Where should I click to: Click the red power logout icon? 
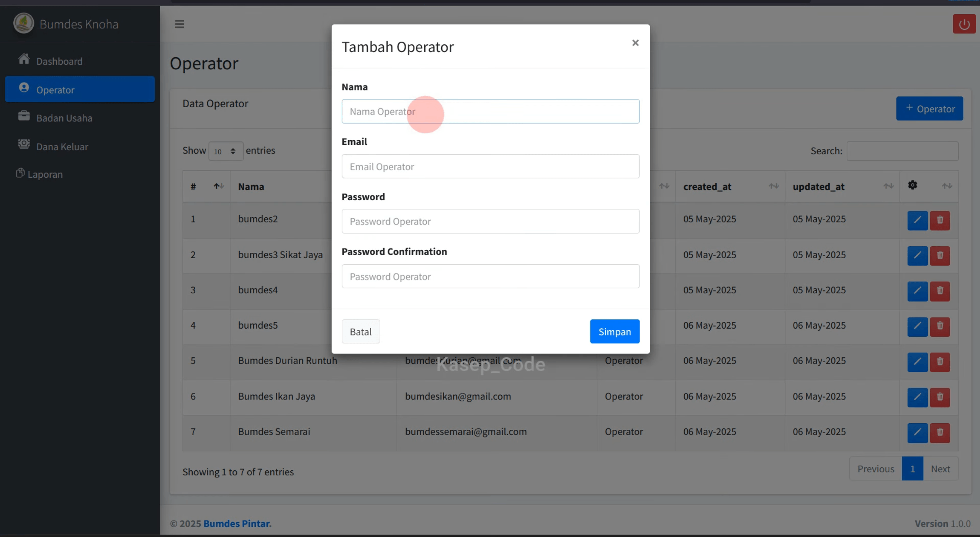(x=964, y=24)
